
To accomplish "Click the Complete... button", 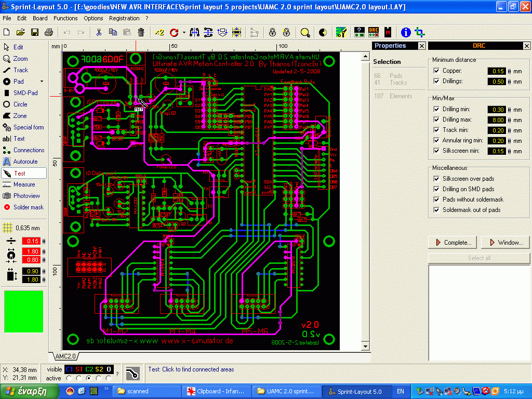I will tap(453, 243).
